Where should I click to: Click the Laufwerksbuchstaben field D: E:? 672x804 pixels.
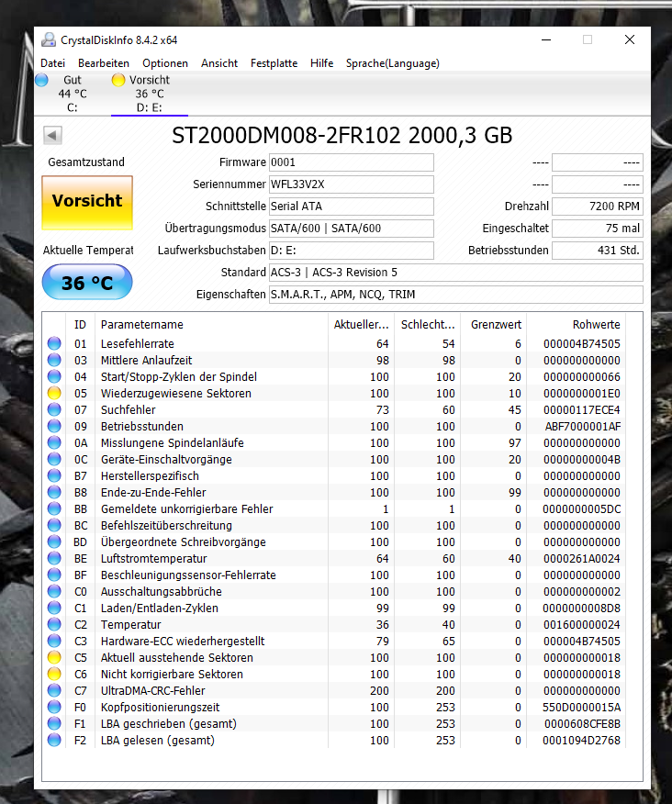352,251
